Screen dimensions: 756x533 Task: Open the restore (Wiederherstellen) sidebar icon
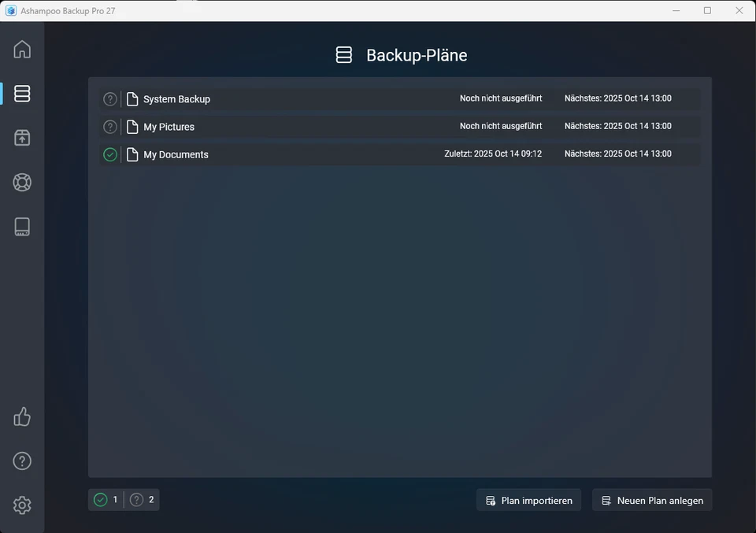pos(21,137)
